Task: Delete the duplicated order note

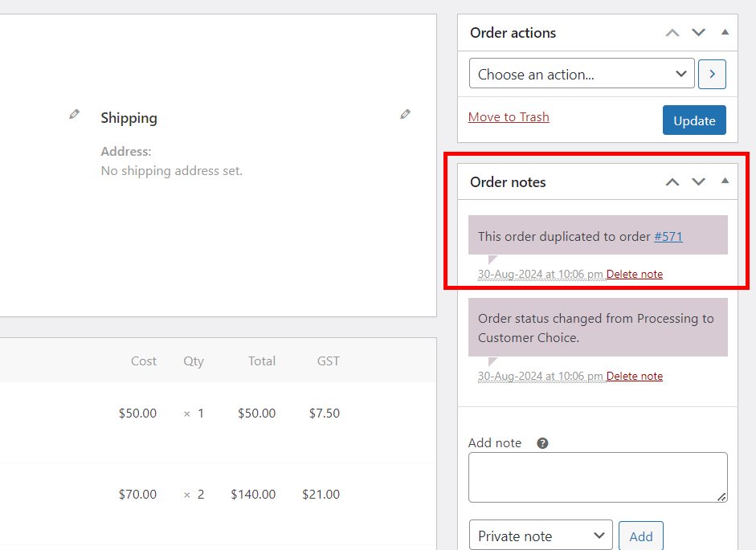Action: point(634,275)
